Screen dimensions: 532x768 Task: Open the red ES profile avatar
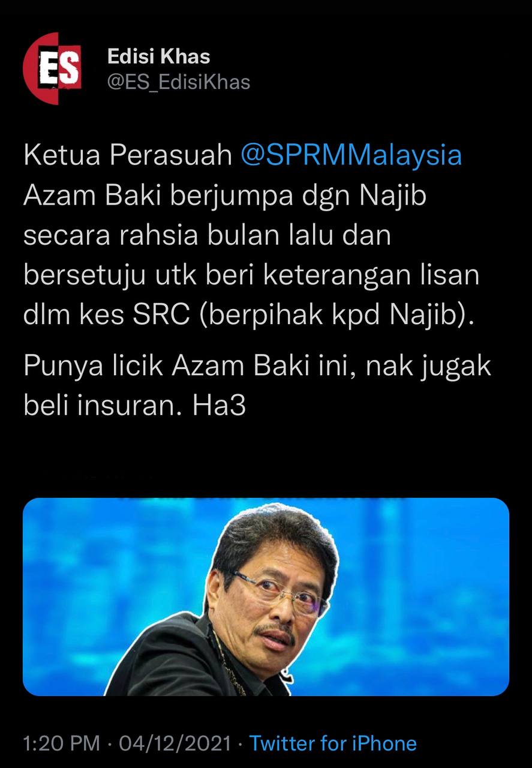[x=52, y=68]
